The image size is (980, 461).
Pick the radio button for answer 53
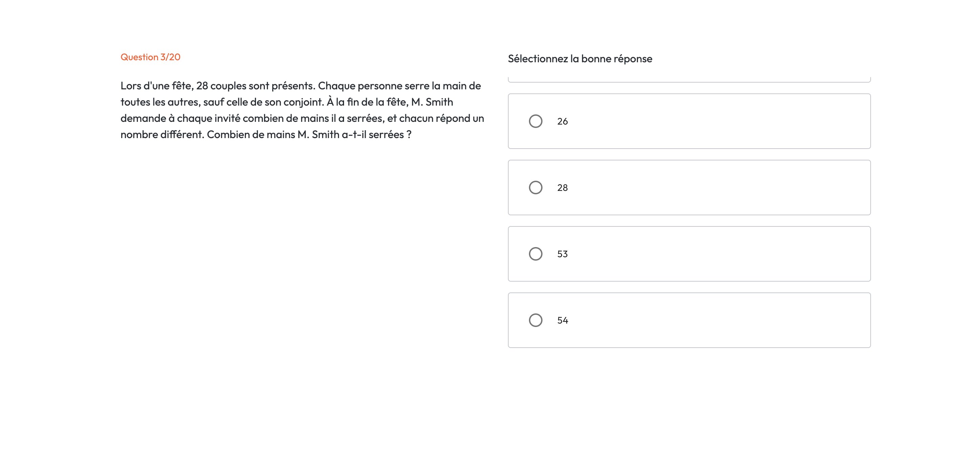[535, 254]
